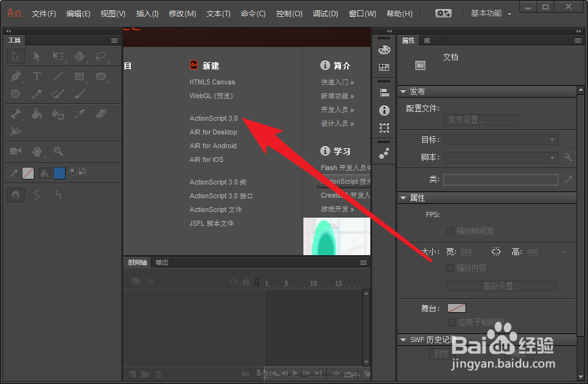This screenshot has width=588, height=384.
Task: Select the 3D Rotation tool
Action: [x=79, y=56]
